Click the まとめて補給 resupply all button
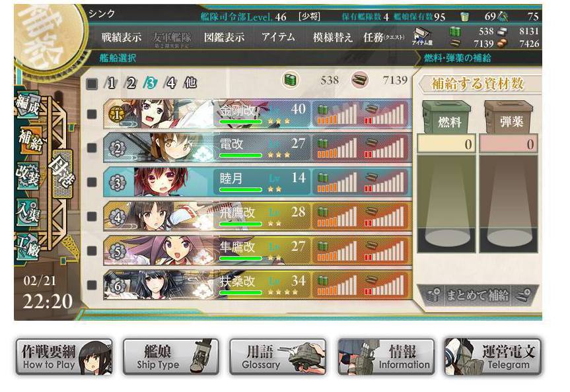This screenshot has height=392, width=570. coord(478,294)
